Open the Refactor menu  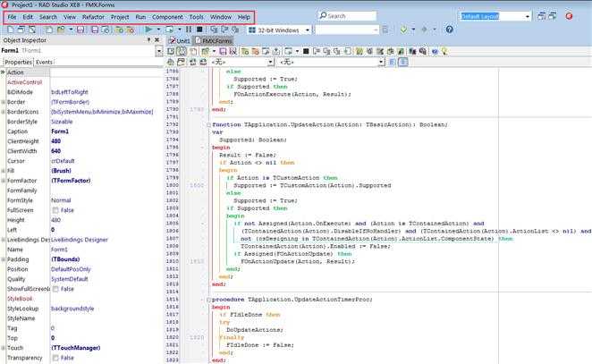(93, 17)
